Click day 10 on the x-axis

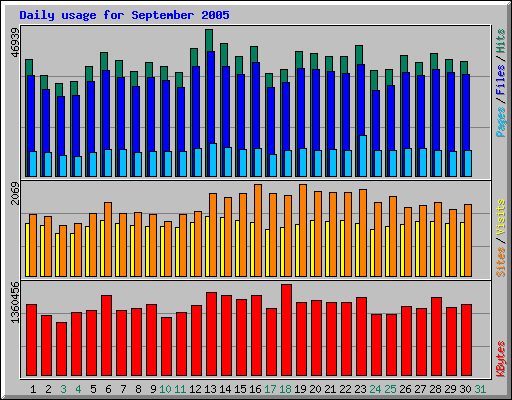point(165,389)
